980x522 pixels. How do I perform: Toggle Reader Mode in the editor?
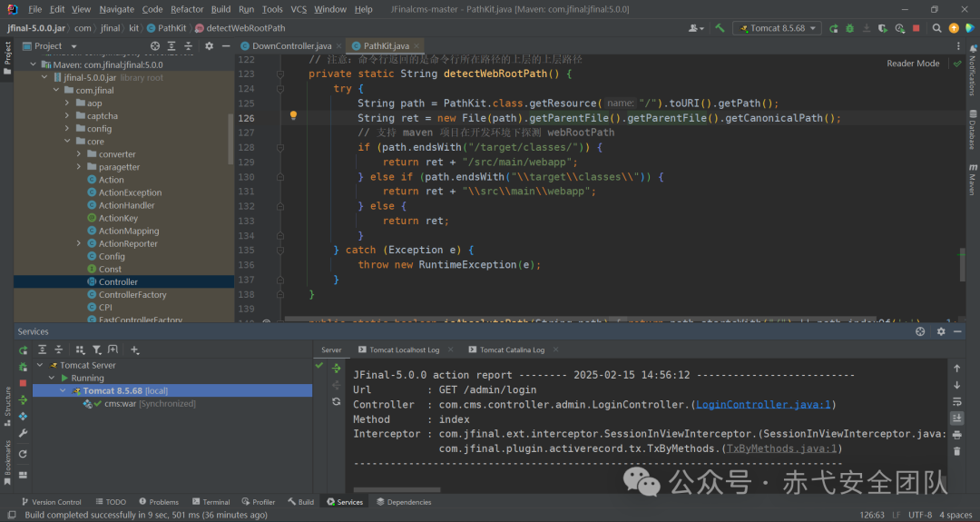pyautogui.click(x=913, y=64)
